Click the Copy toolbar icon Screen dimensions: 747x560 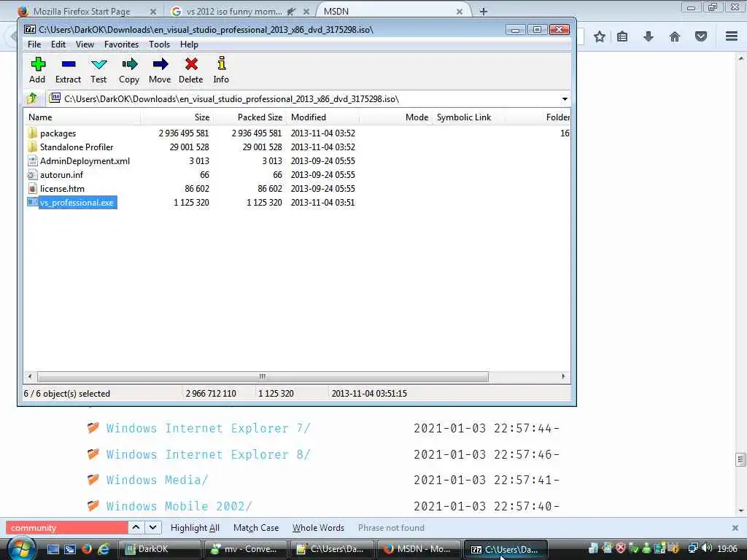pos(129,64)
